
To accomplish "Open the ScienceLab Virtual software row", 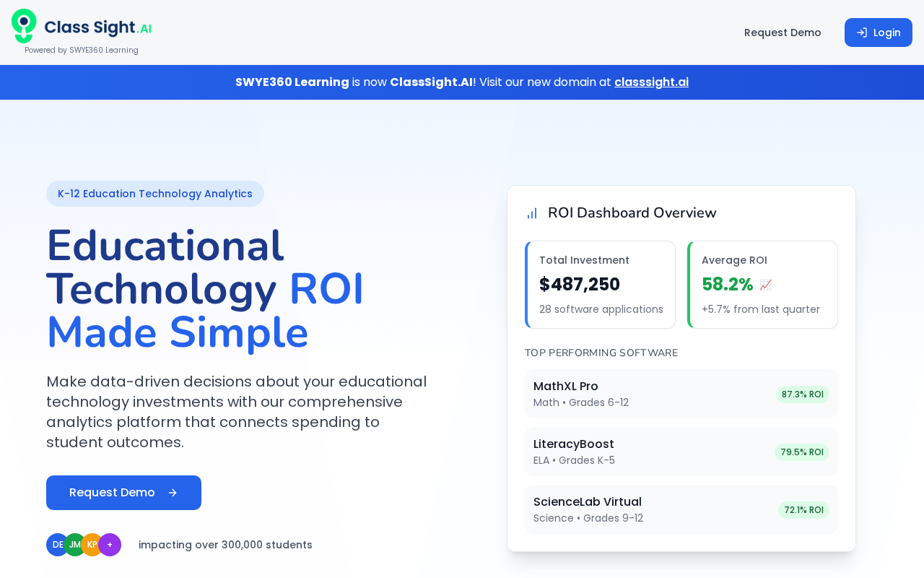I will (681, 509).
